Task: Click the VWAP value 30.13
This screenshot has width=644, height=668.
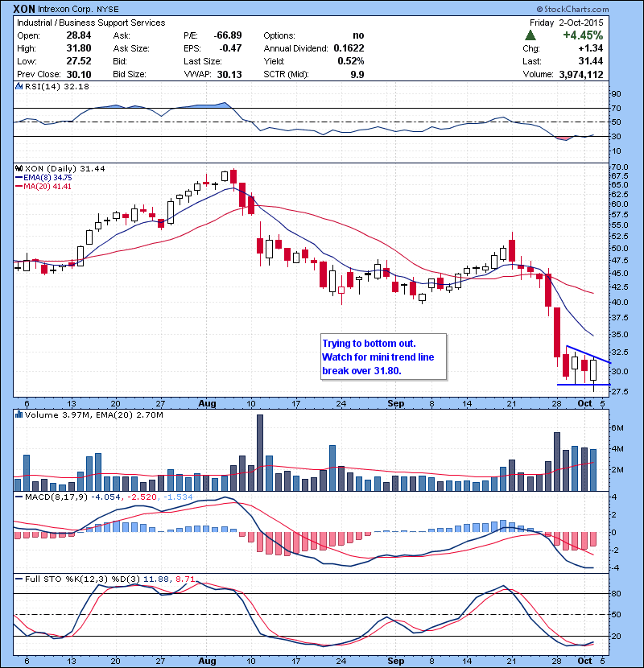Action: point(229,74)
